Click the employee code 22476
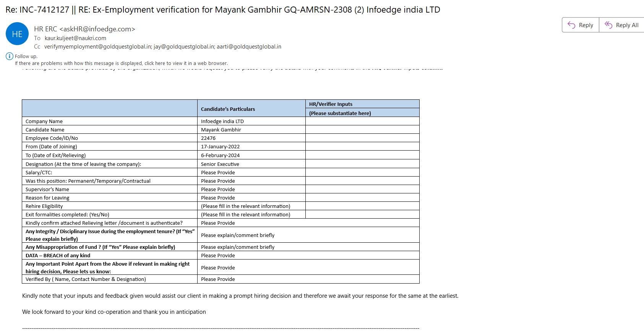The image size is (644, 331). click(208, 138)
